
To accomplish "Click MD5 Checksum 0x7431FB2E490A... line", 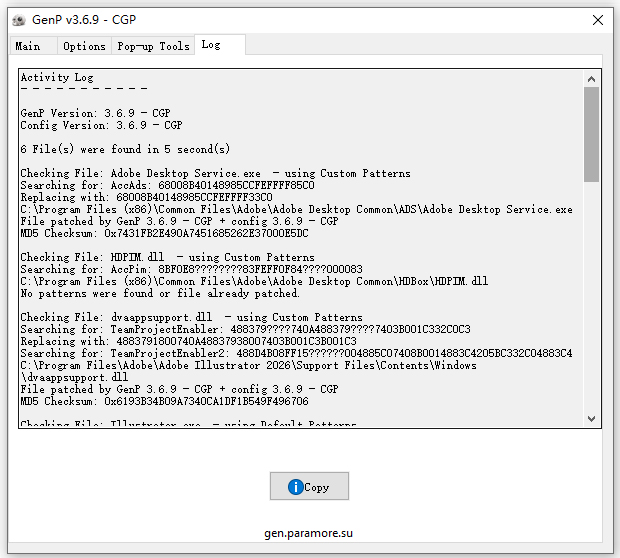I will click(164, 233).
